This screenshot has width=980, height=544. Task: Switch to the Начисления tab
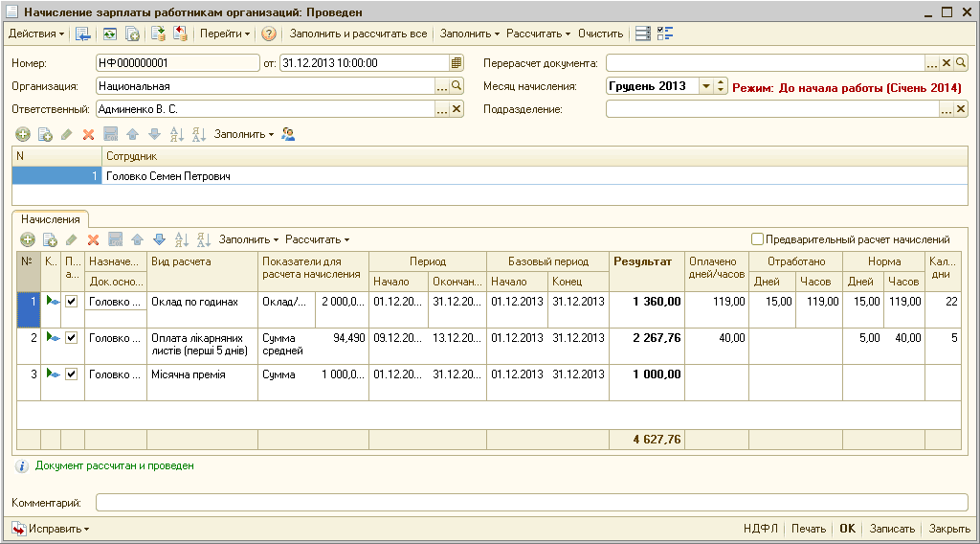point(51,219)
